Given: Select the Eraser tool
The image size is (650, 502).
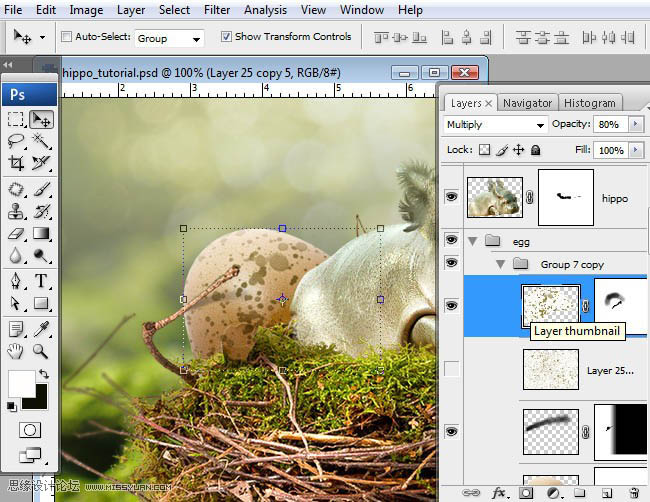Looking at the screenshot, I should [16, 233].
